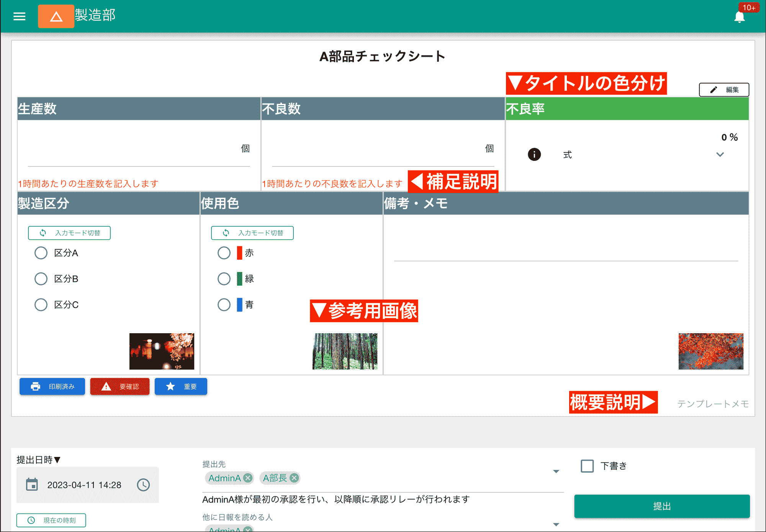The height and width of the screenshot is (532, 766).
Task: Select the 緑 color radio option
Action: (x=224, y=279)
